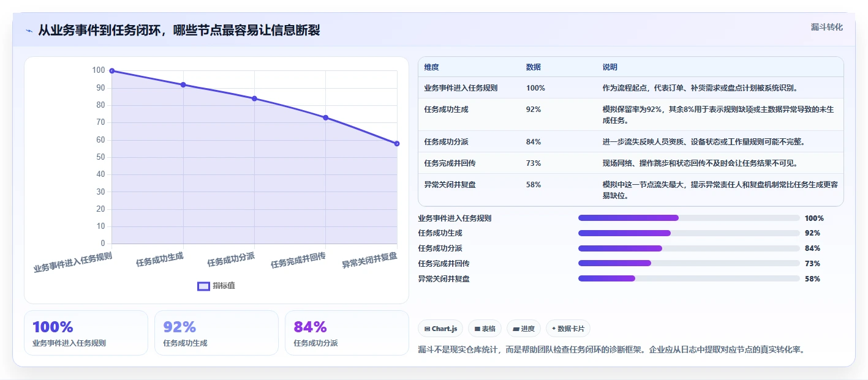Click the 指标值 legend label
868x380 pixels.
click(224, 286)
